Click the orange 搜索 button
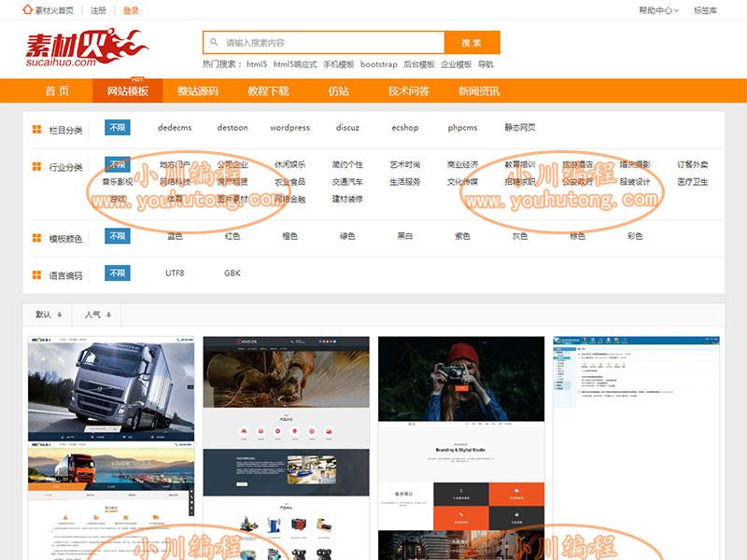This screenshot has height=560, width=747. [x=472, y=43]
